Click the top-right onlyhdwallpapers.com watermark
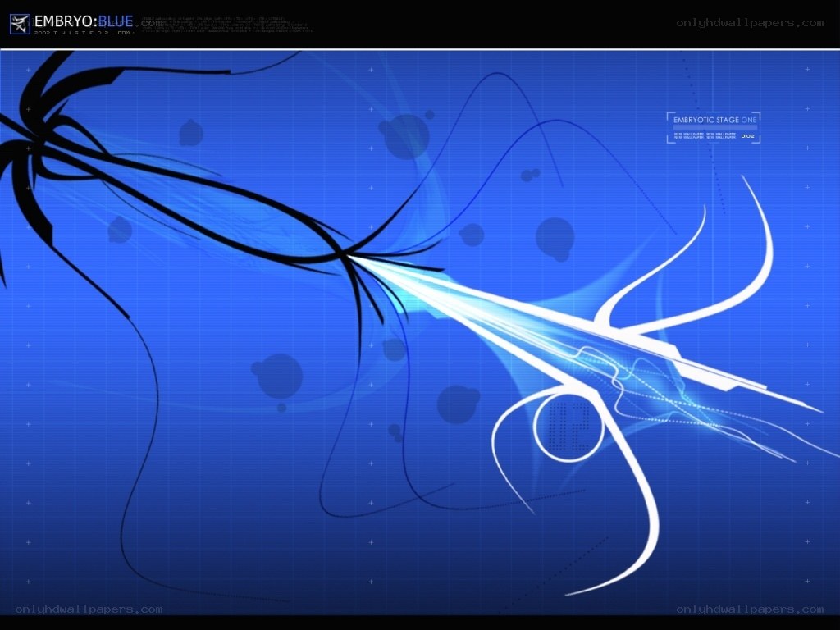 [750, 22]
